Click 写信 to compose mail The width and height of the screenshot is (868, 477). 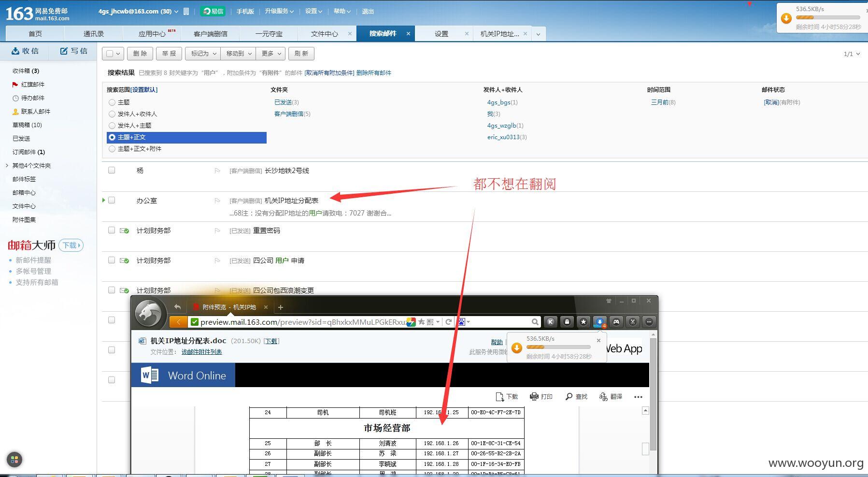[74, 51]
